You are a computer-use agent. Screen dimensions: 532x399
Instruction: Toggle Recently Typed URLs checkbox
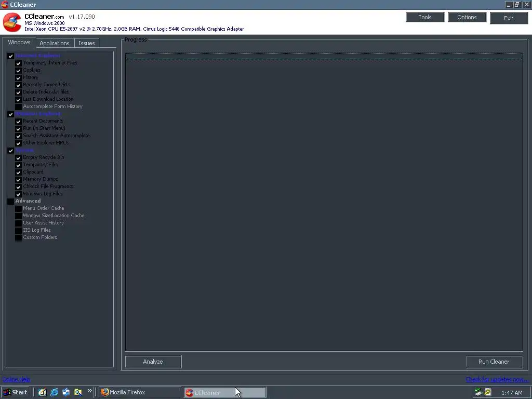tap(18, 85)
